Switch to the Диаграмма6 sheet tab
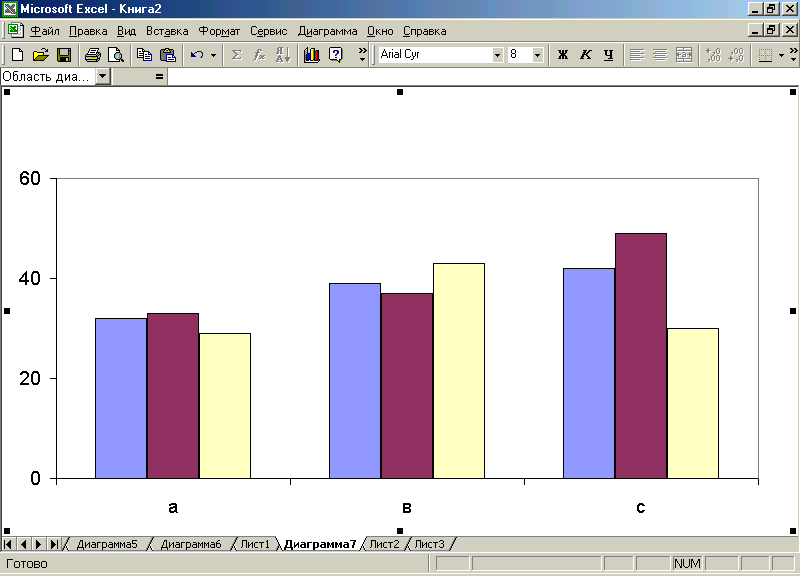 (x=191, y=544)
